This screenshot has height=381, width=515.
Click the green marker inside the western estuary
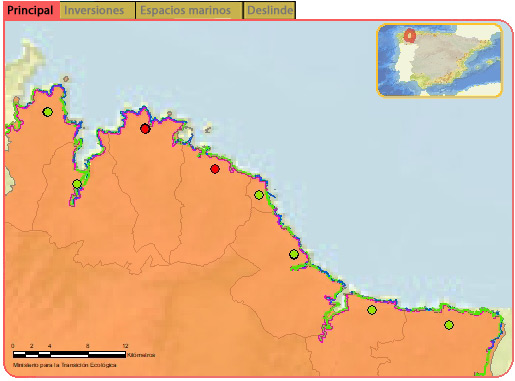tap(77, 184)
